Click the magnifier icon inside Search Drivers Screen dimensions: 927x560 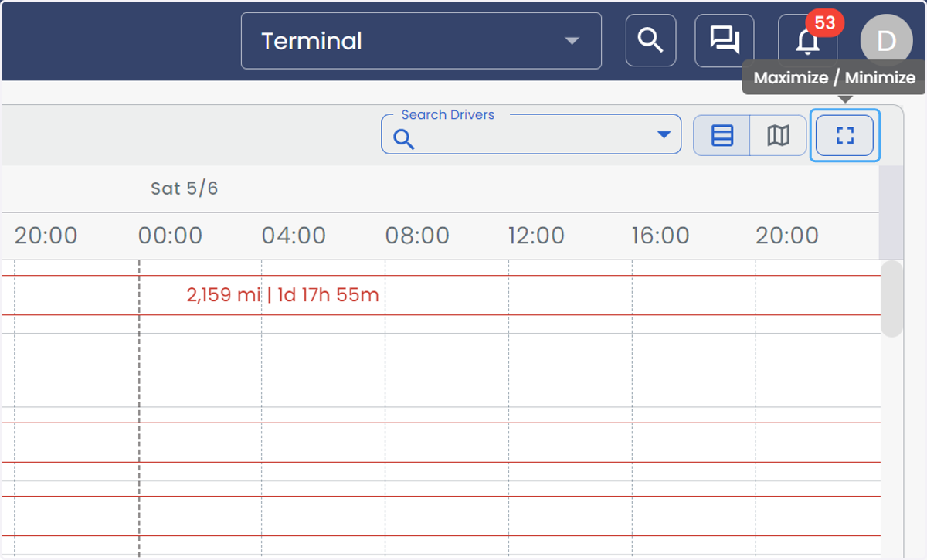coord(404,139)
